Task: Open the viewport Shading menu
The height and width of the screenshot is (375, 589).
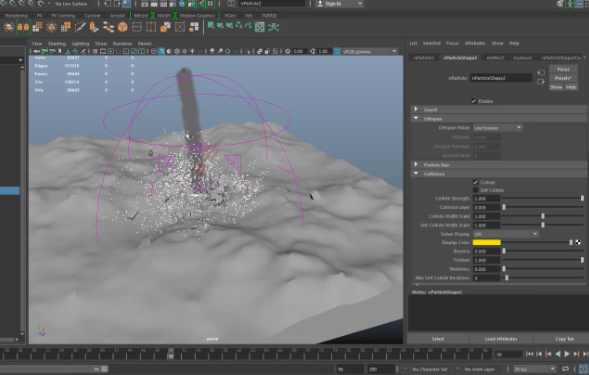Action: coord(57,44)
